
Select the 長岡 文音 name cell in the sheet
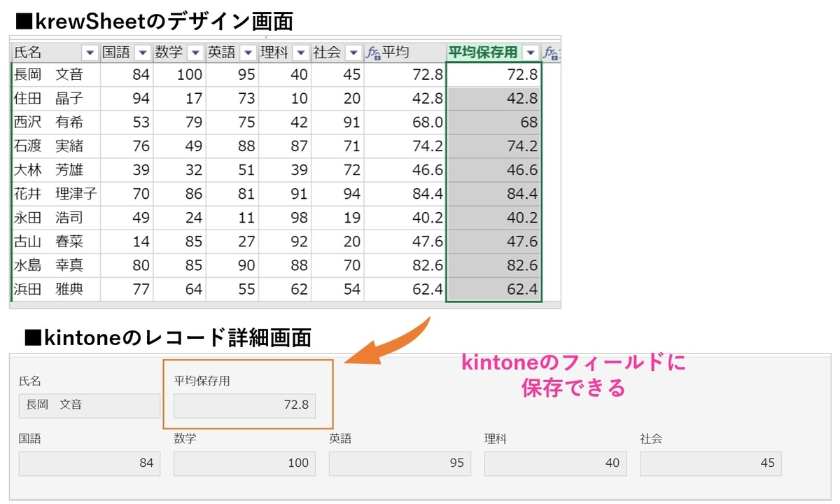[56, 75]
